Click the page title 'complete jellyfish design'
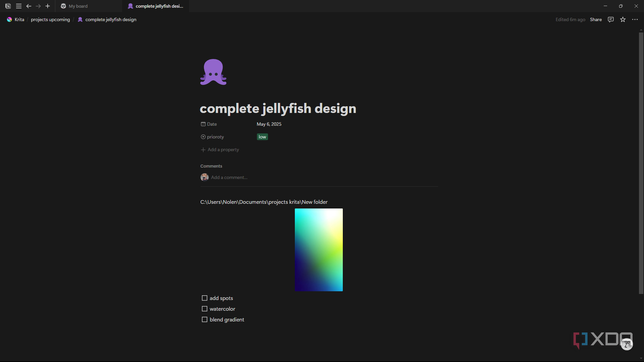This screenshot has height=362, width=644. (x=278, y=108)
